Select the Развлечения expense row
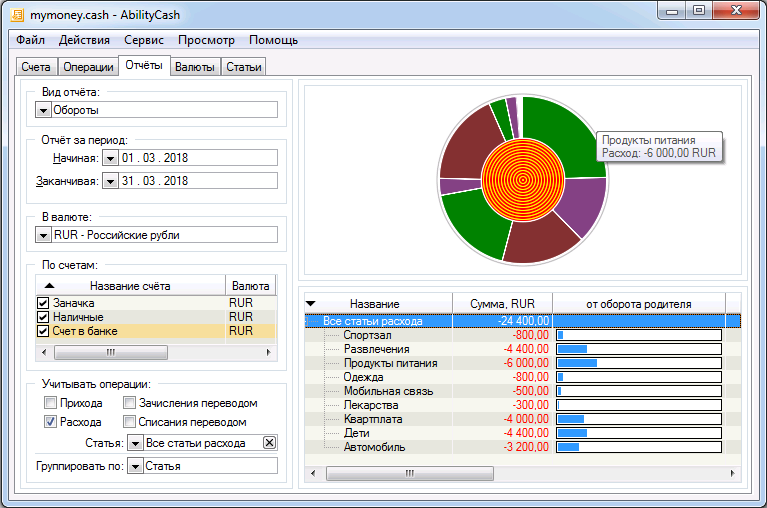The width and height of the screenshot is (767, 508). (522, 349)
